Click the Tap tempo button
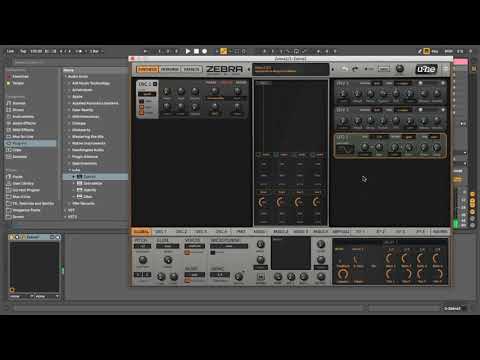Image resolution: width=480 pixels, height=360 pixels. click(23, 51)
